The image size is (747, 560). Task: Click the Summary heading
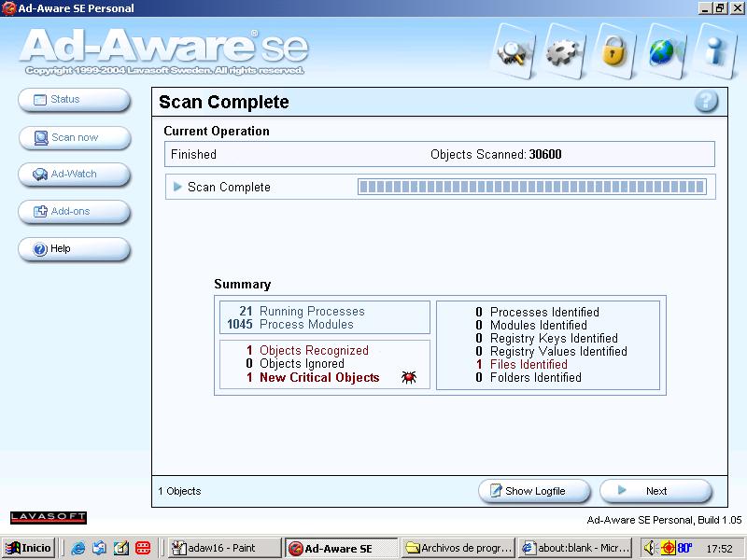243,285
